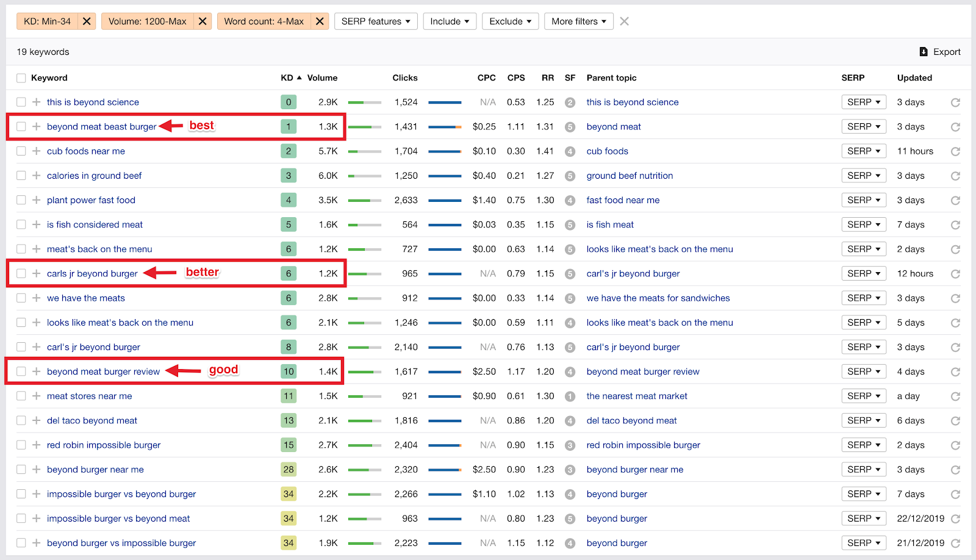Expand SERP for 'plant power fast food'
This screenshot has width=976, height=560.
[x=864, y=199]
